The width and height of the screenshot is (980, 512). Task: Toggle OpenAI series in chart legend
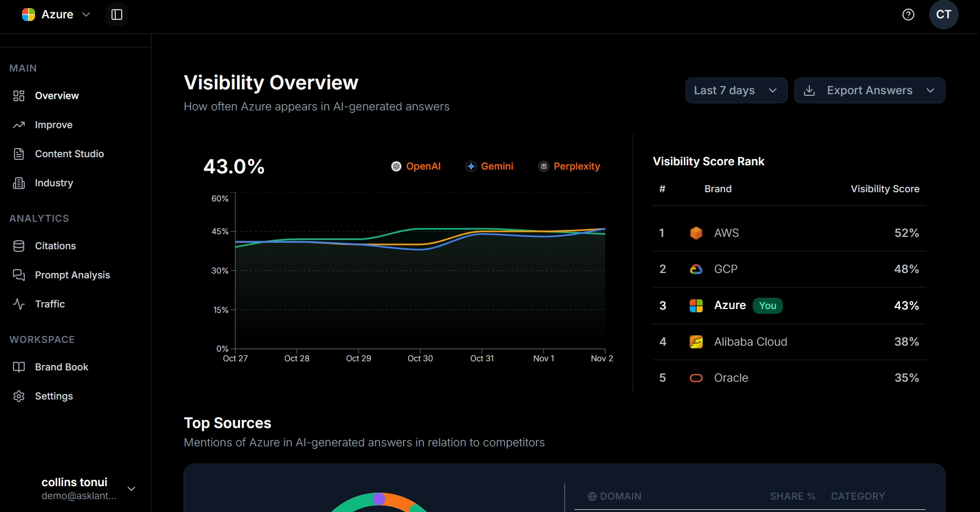point(416,166)
